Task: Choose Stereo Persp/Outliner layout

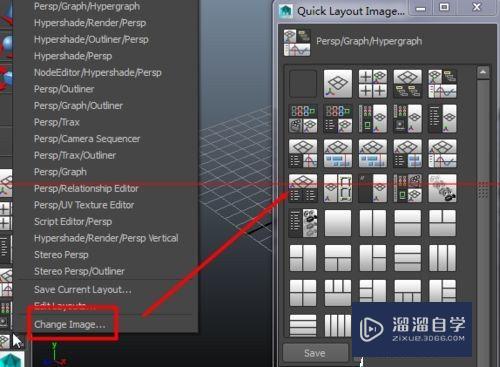Action: point(79,271)
